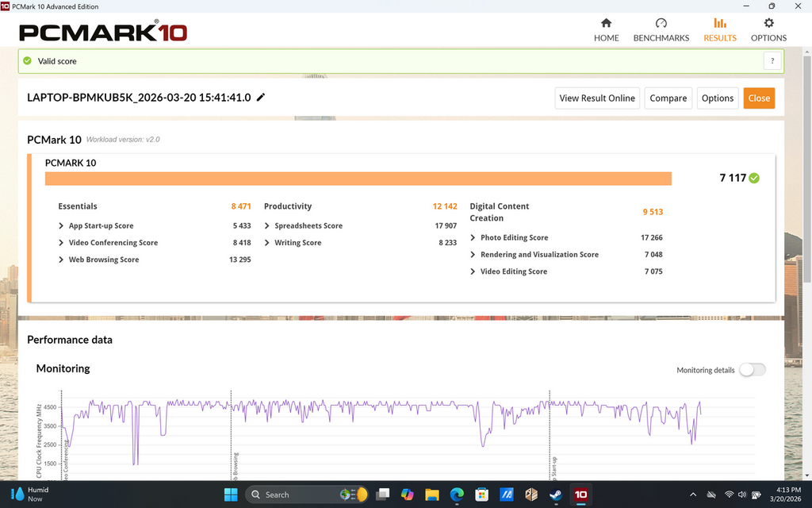Click the pencil icon to rename the result

[x=260, y=98]
